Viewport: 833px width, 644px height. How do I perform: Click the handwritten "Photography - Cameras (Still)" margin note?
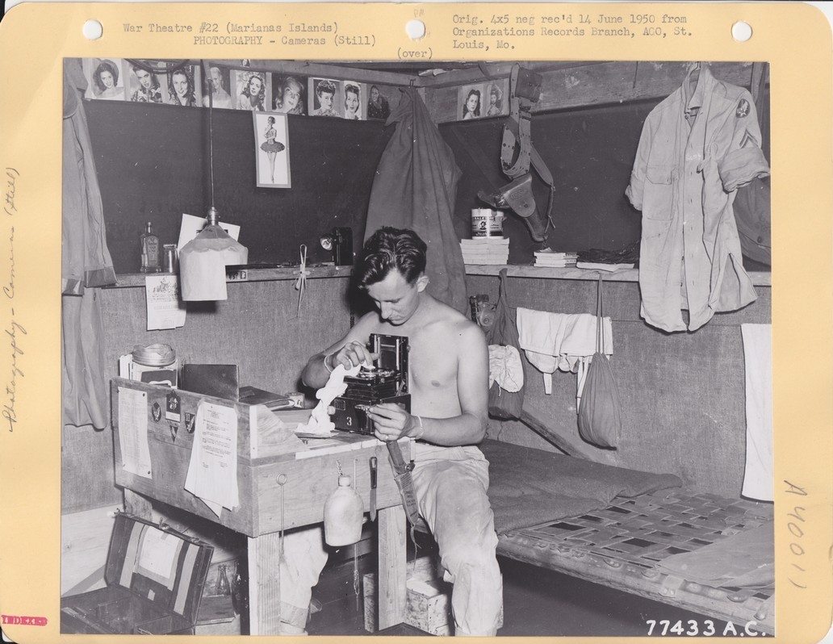pos(13,299)
